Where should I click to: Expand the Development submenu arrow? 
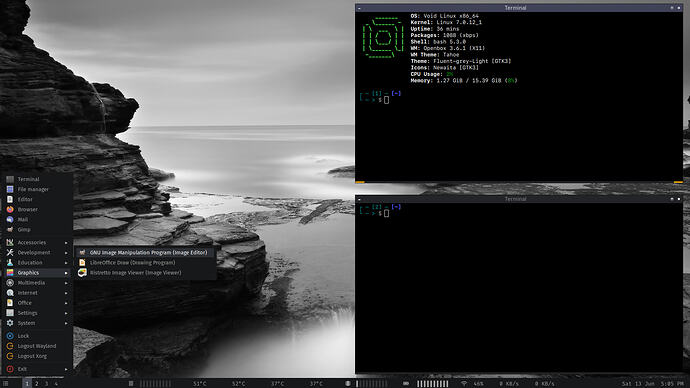pos(66,253)
